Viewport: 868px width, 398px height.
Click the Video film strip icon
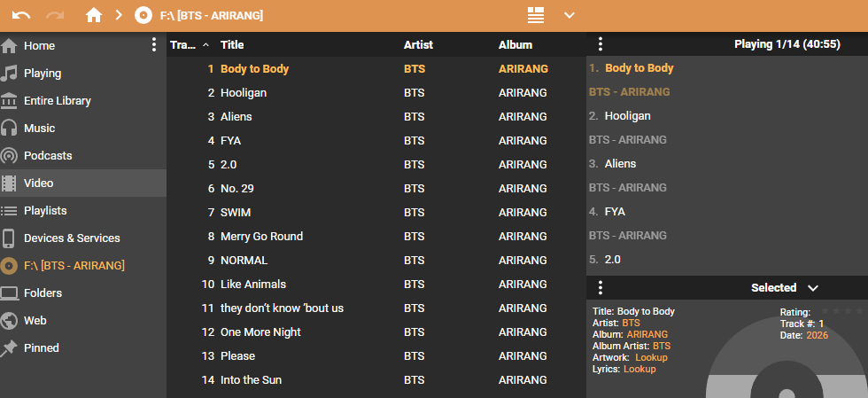pyautogui.click(x=9, y=183)
